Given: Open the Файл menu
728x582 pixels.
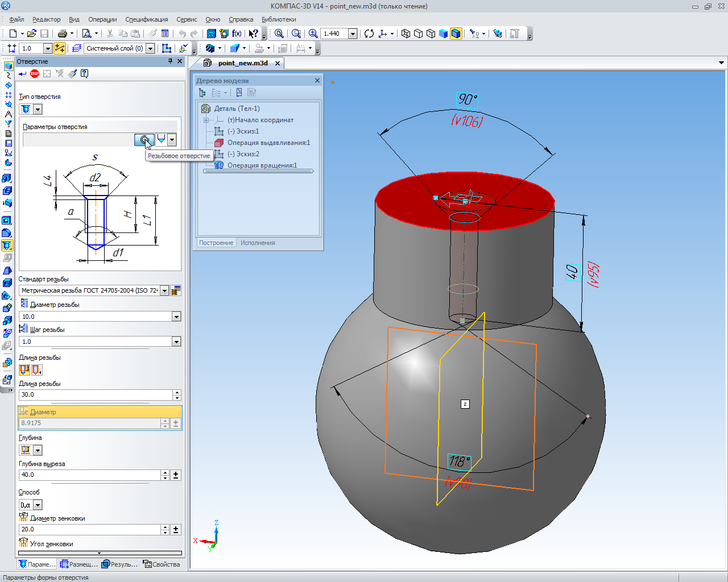Looking at the screenshot, I should (x=16, y=19).
